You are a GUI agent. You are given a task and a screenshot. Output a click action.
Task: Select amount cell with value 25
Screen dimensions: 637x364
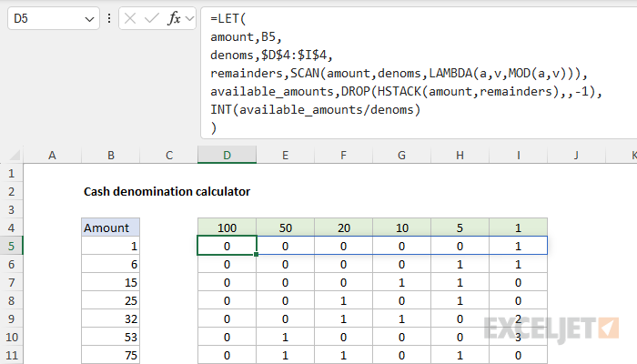[x=110, y=300]
